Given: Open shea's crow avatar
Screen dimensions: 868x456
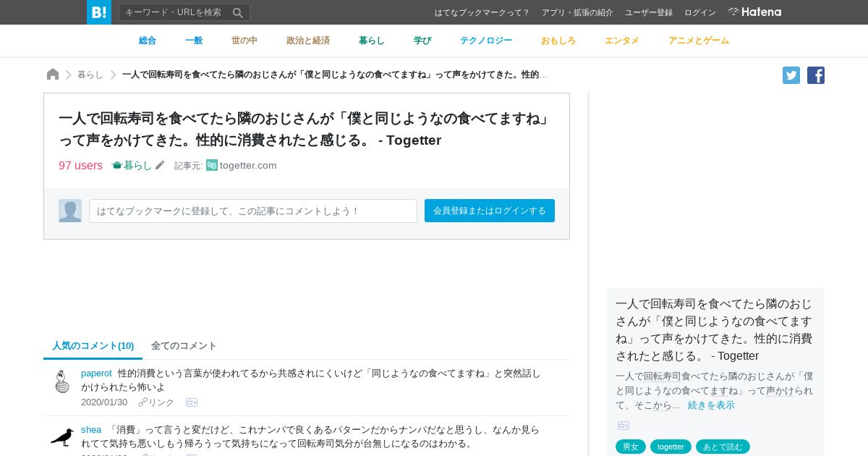Looking at the screenshot, I should [x=62, y=436].
